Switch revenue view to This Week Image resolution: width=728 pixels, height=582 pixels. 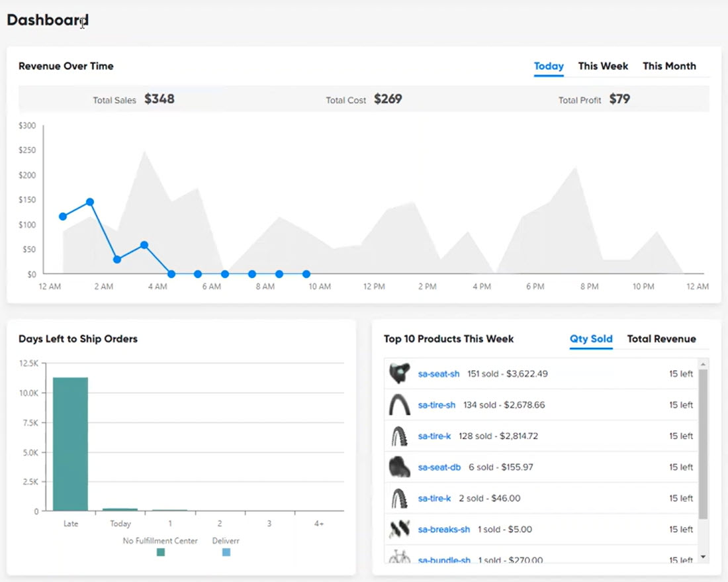[x=603, y=66]
